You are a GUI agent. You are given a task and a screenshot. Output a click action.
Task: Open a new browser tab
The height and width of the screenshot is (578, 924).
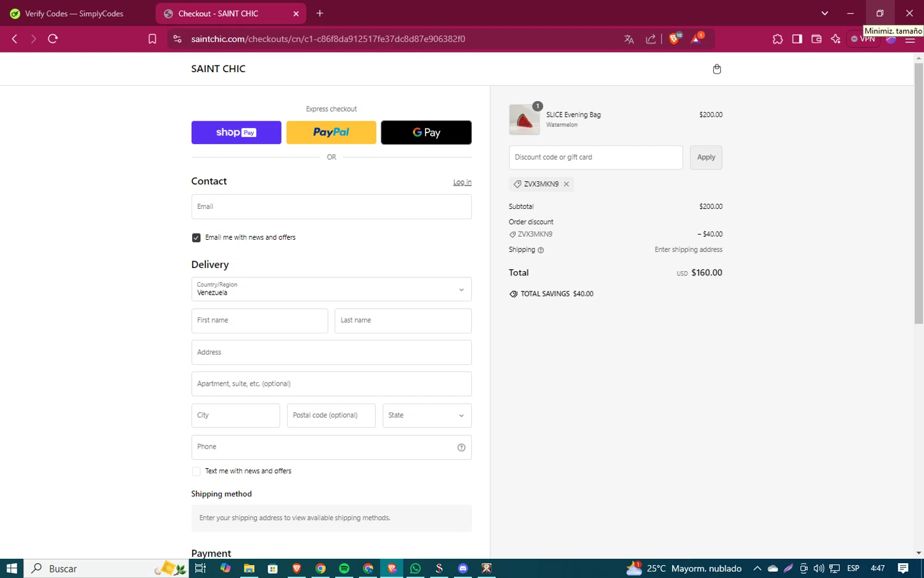[x=320, y=14]
